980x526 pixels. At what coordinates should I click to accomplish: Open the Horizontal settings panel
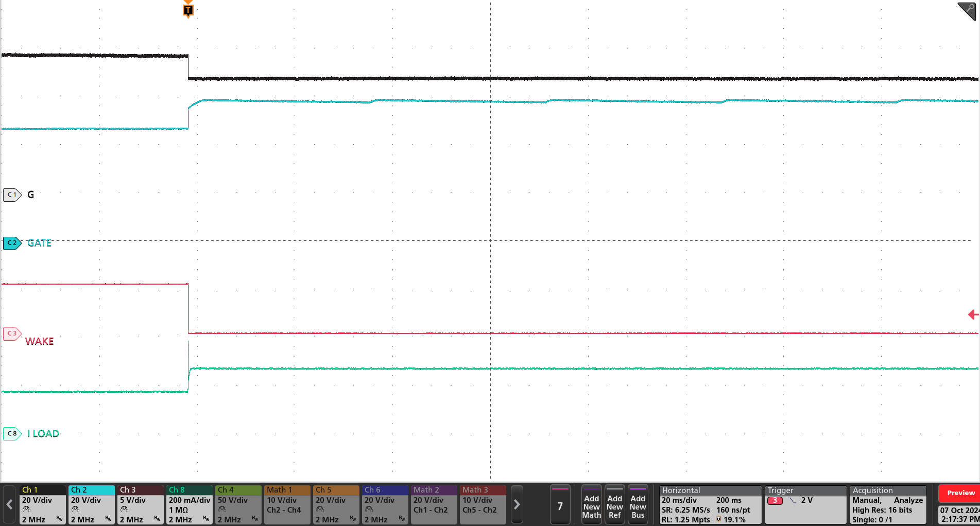pyautogui.click(x=710, y=504)
